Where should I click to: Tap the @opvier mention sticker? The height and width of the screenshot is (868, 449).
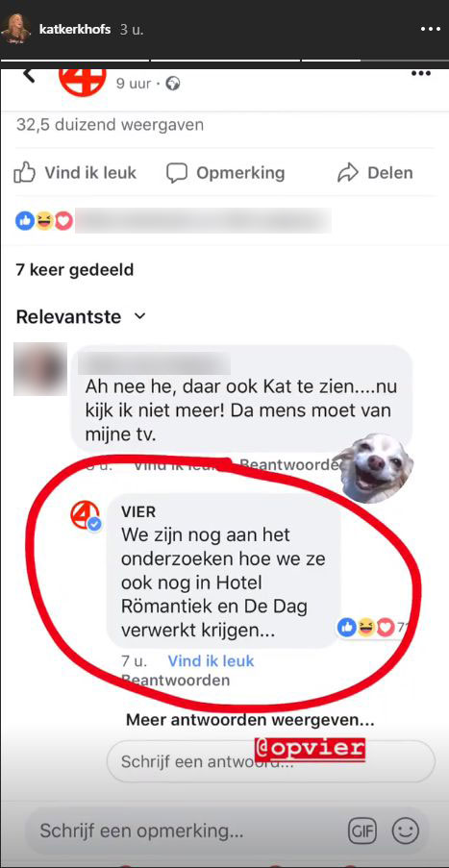click(x=310, y=747)
